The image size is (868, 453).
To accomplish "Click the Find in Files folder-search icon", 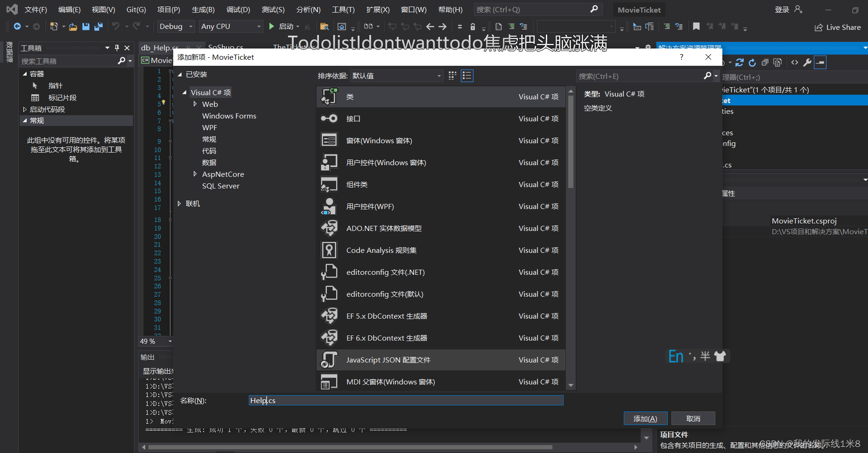I will pyautogui.click(x=325, y=27).
